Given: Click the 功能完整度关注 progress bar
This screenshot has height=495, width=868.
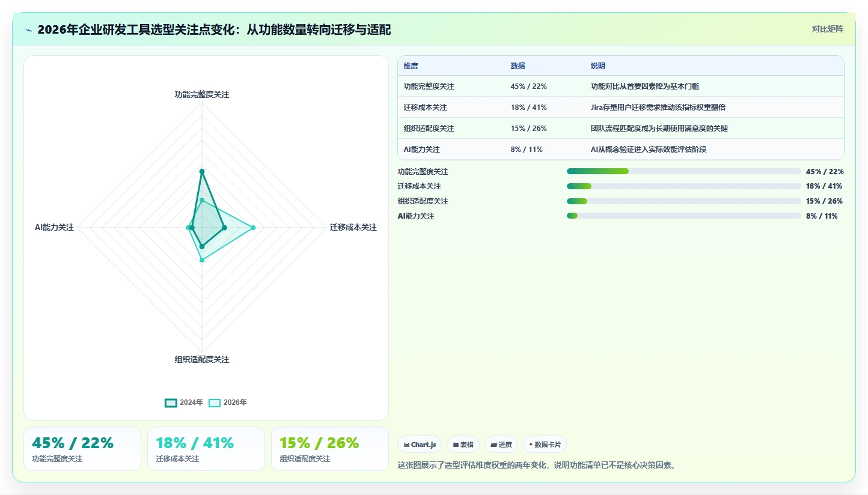Looking at the screenshot, I should (684, 171).
